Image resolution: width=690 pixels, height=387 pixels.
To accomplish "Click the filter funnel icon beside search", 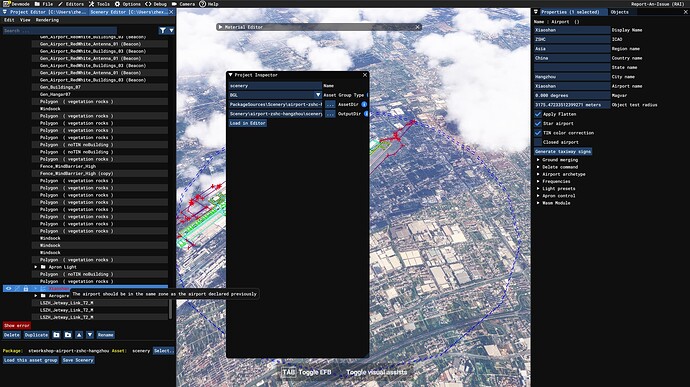I will 163,30.
